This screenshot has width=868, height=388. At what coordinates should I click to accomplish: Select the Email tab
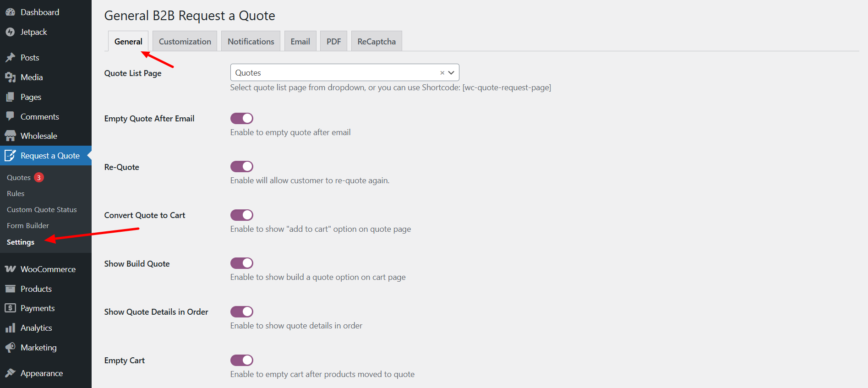(300, 41)
